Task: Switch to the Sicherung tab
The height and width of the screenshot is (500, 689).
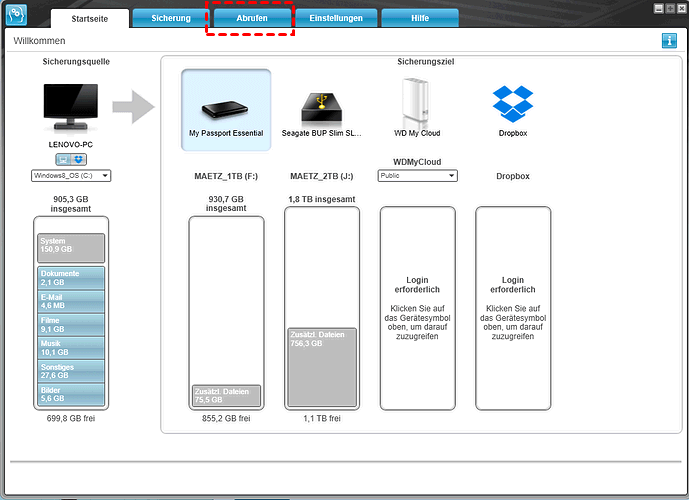Action: click(x=170, y=18)
